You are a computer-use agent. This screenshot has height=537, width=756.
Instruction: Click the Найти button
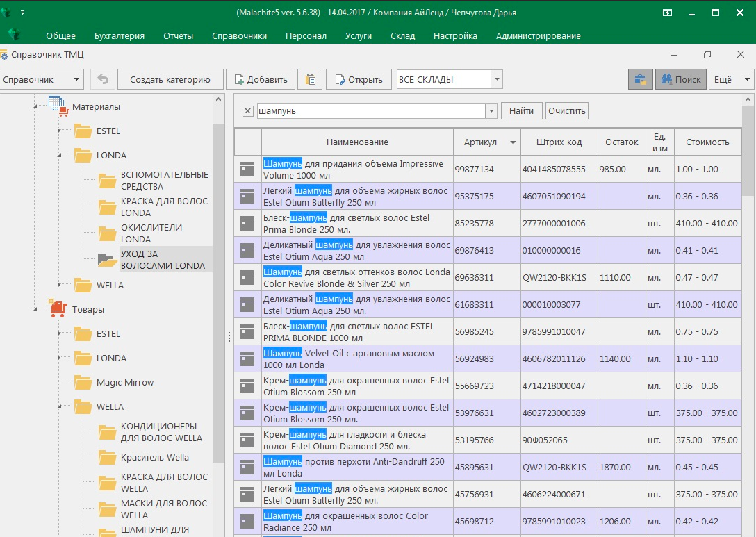(521, 110)
